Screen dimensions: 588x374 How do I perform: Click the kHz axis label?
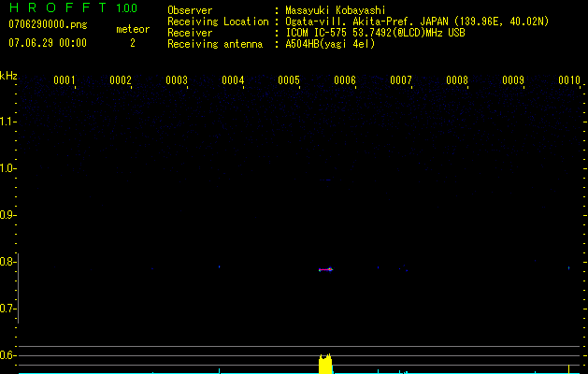(x=8, y=76)
